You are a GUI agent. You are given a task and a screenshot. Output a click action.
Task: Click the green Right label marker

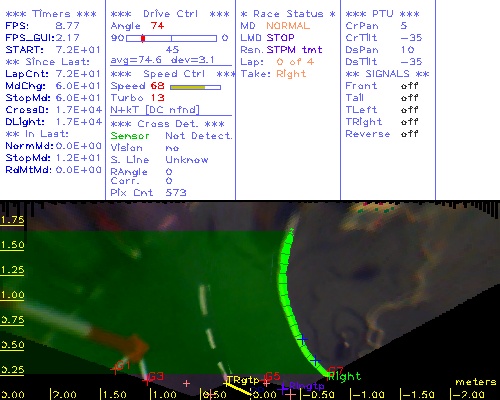click(x=345, y=377)
